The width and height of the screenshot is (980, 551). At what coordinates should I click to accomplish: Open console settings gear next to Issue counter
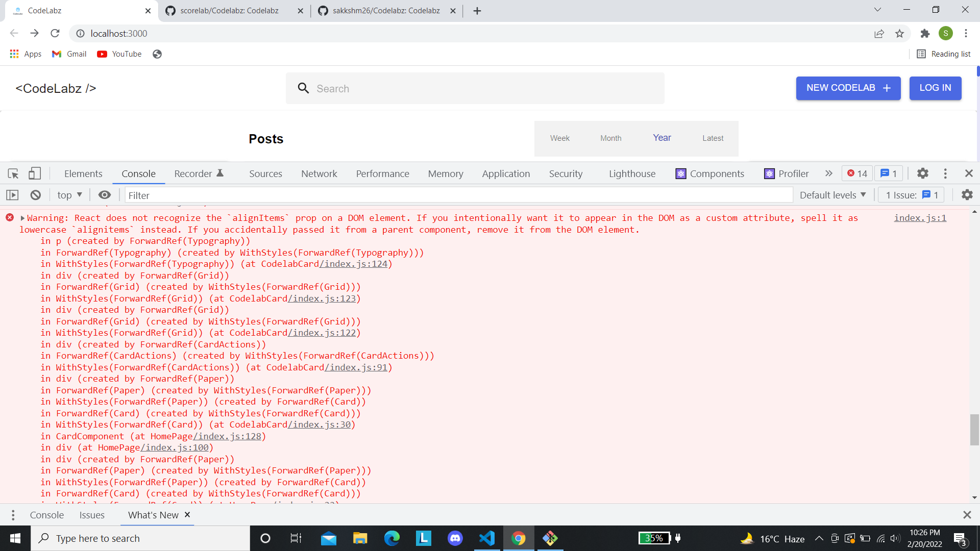coord(967,195)
